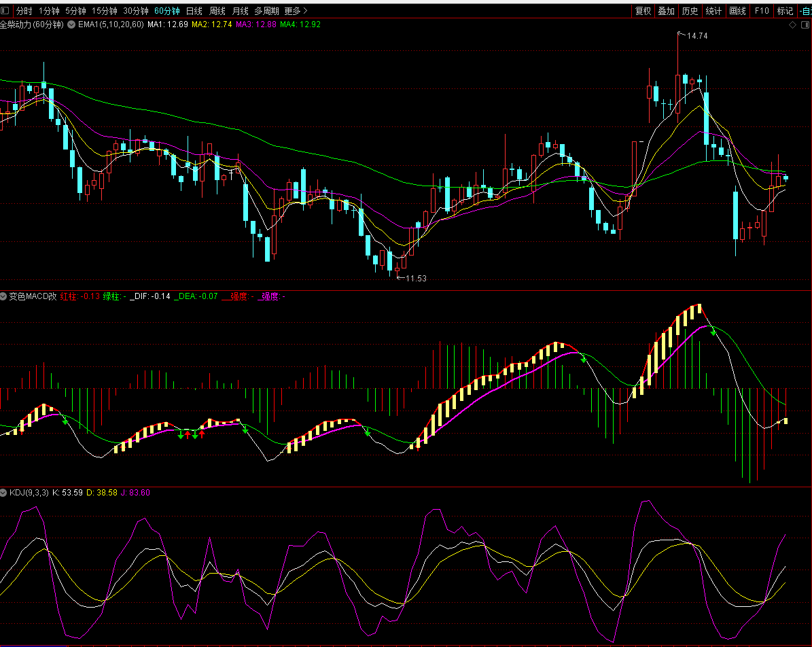The image size is (812, 647).
Task: Click the 11.53 low price marker
Action: [416, 278]
